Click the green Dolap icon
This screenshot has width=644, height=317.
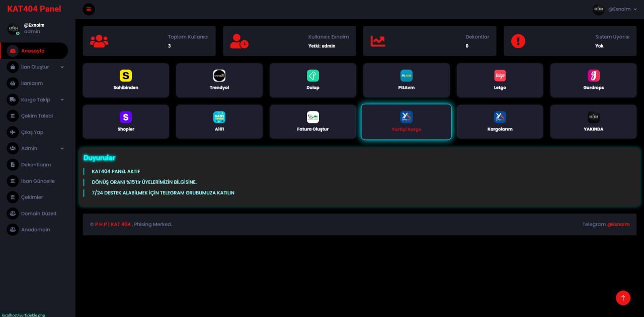313,76
